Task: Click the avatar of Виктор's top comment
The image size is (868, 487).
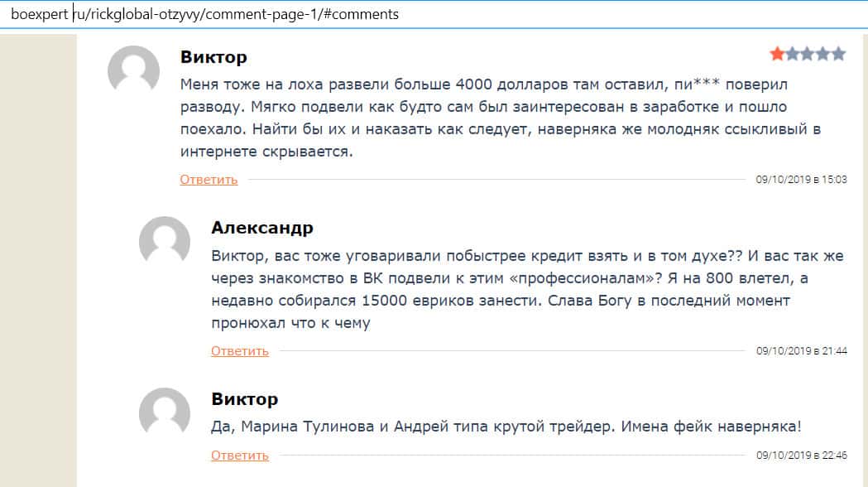Action: [x=133, y=71]
